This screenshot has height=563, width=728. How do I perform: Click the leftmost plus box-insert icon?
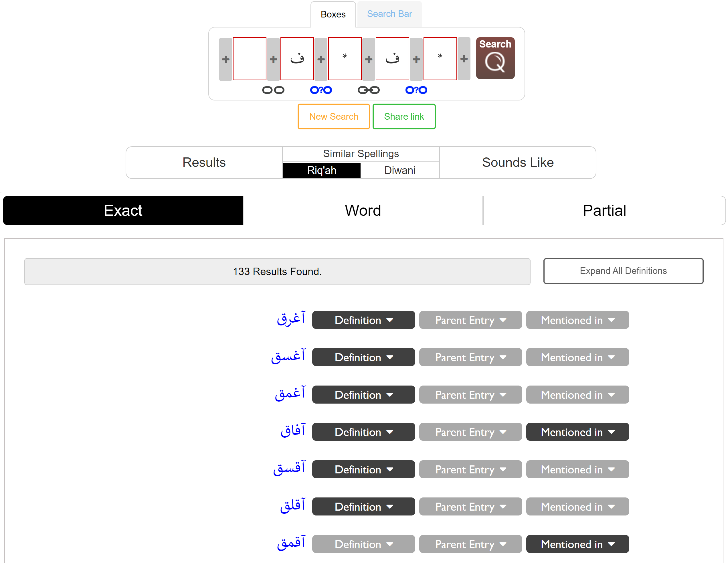point(226,59)
